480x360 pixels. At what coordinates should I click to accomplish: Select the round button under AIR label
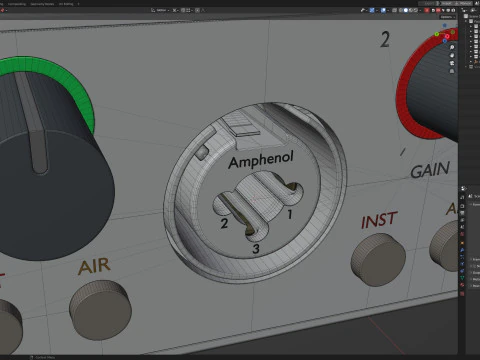tap(100, 310)
